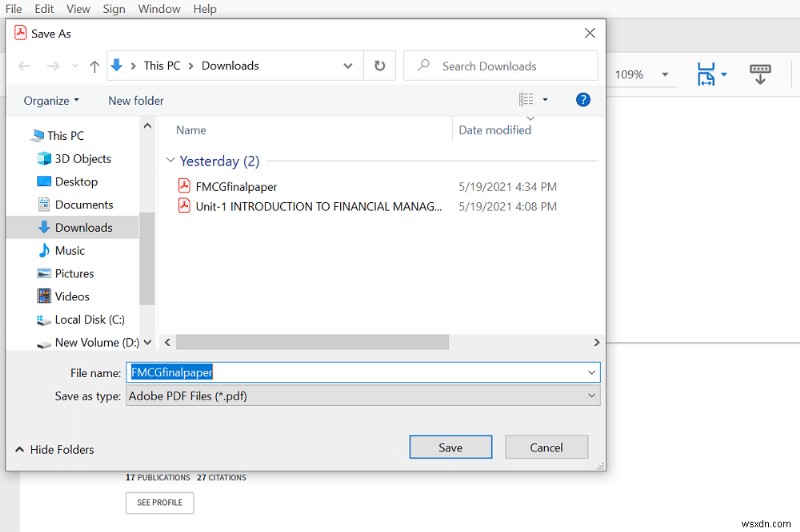Click the Save As dialog Acrobat icon
Image resolution: width=800 pixels, height=532 pixels.
(x=20, y=33)
